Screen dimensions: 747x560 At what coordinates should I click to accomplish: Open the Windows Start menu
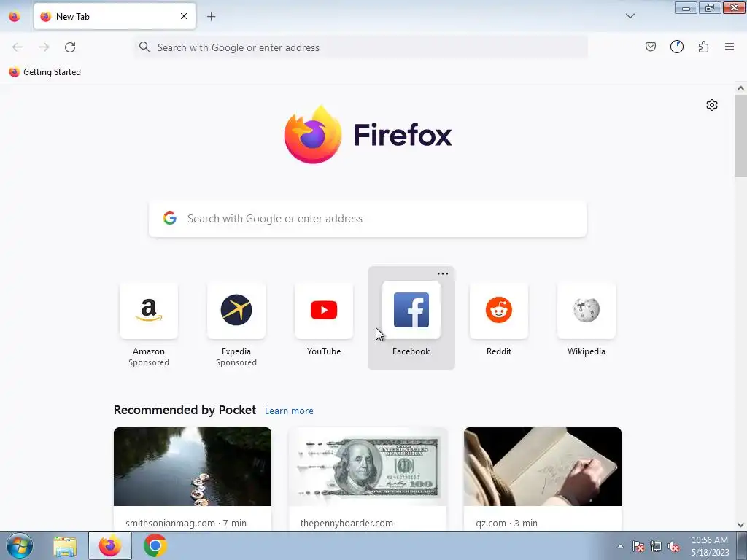pyautogui.click(x=20, y=545)
